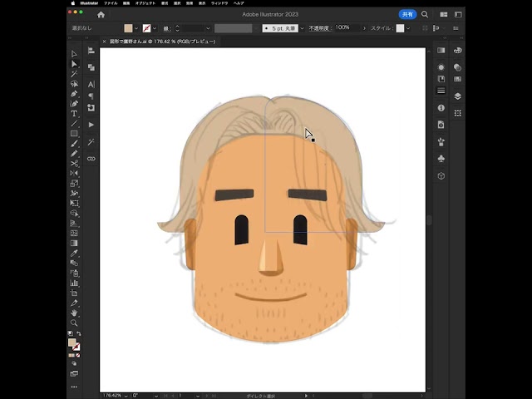Click the fill color swatch in control bar
The image size is (532, 399).
[128, 28]
